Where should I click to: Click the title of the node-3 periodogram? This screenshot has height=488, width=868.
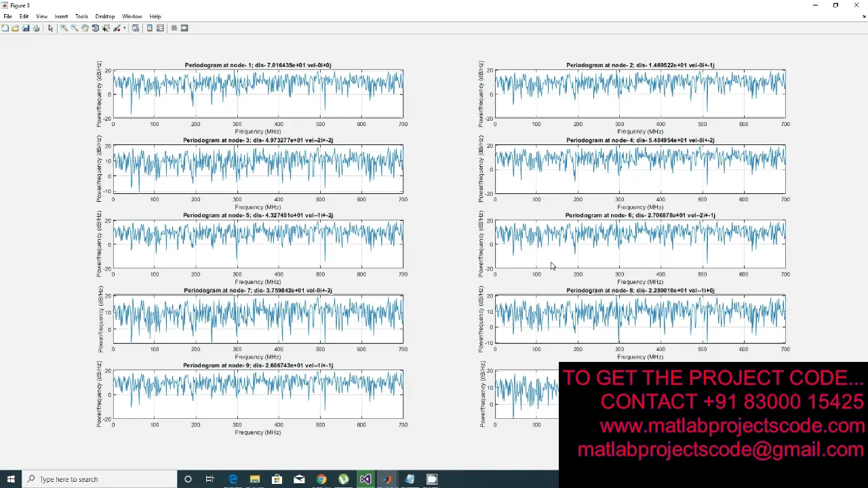coord(258,140)
